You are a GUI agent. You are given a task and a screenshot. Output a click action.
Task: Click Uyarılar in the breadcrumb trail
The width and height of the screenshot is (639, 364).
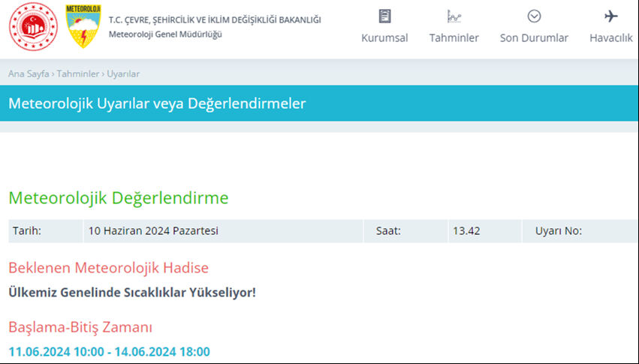click(123, 74)
